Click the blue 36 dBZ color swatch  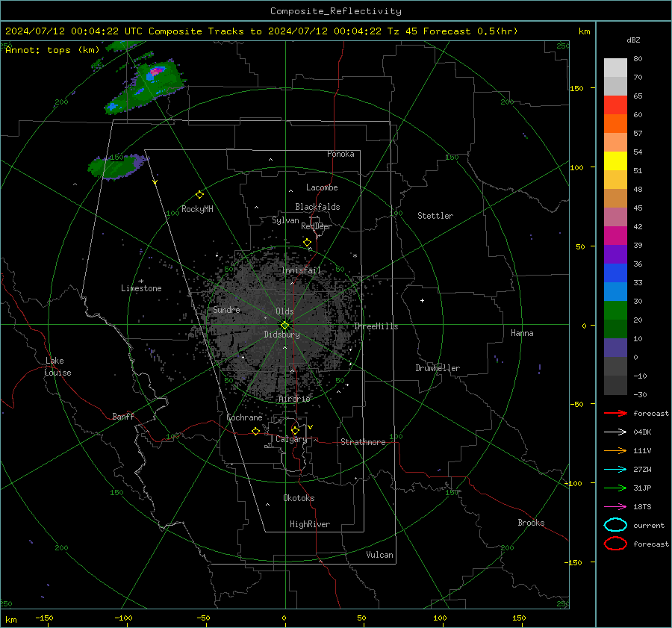click(x=615, y=273)
